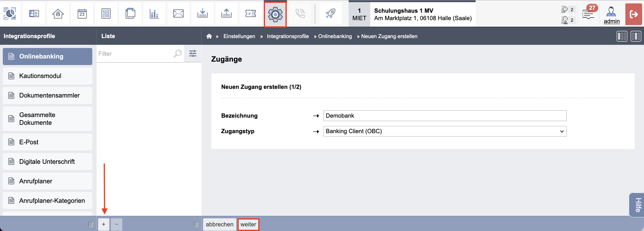Go to Onlinebanking breadcrumb
The image size is (644, 231).
point(335,36)
